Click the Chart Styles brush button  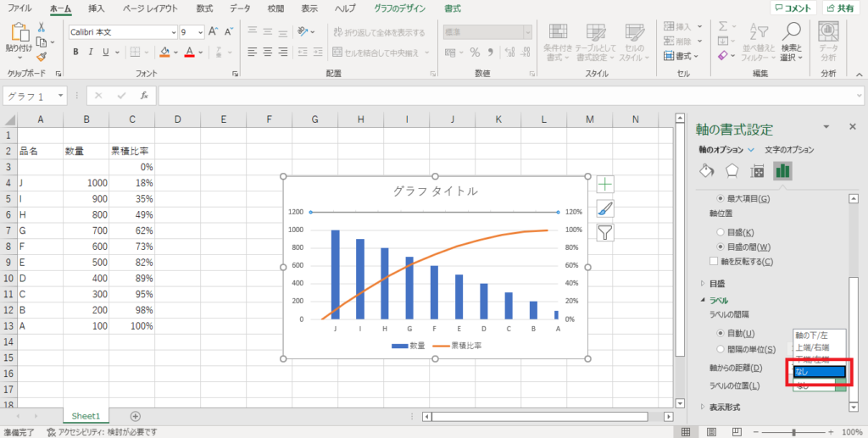click(605, 208)
